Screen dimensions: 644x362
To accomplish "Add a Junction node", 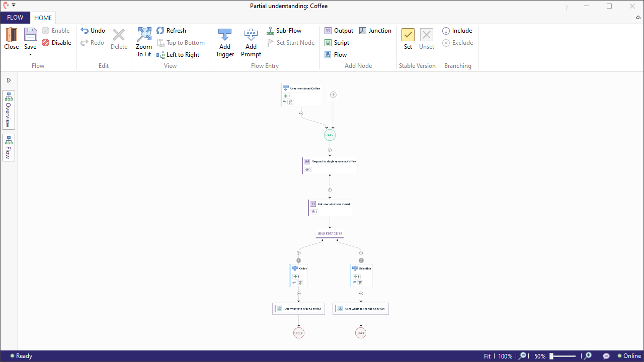I will point(375,31).
